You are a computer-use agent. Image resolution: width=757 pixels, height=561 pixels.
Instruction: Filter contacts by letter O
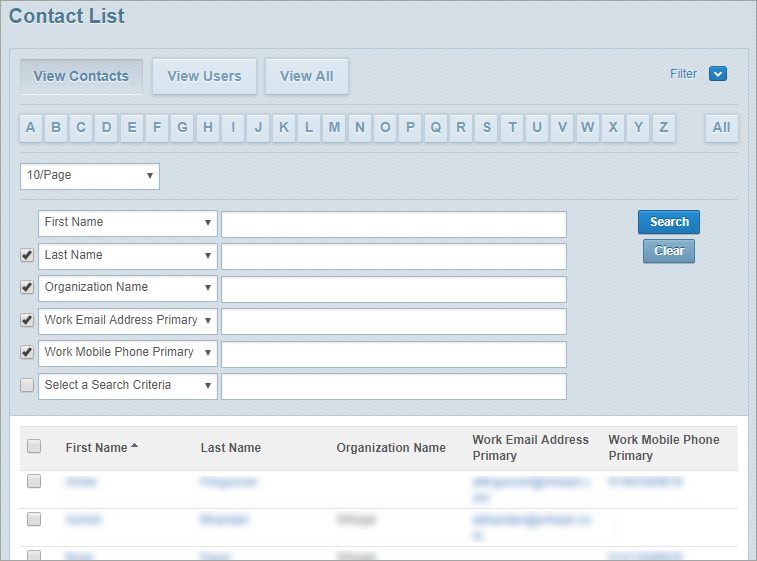(x=385, y=128)
